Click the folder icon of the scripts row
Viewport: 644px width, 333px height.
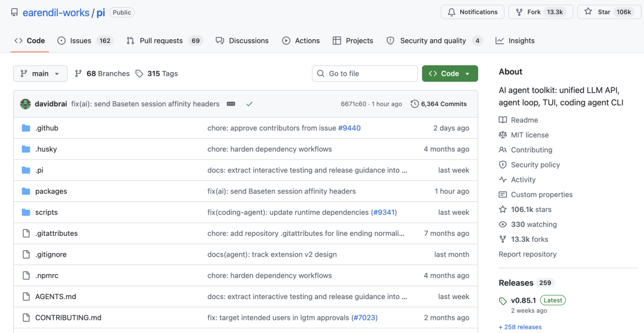[26, 213]
